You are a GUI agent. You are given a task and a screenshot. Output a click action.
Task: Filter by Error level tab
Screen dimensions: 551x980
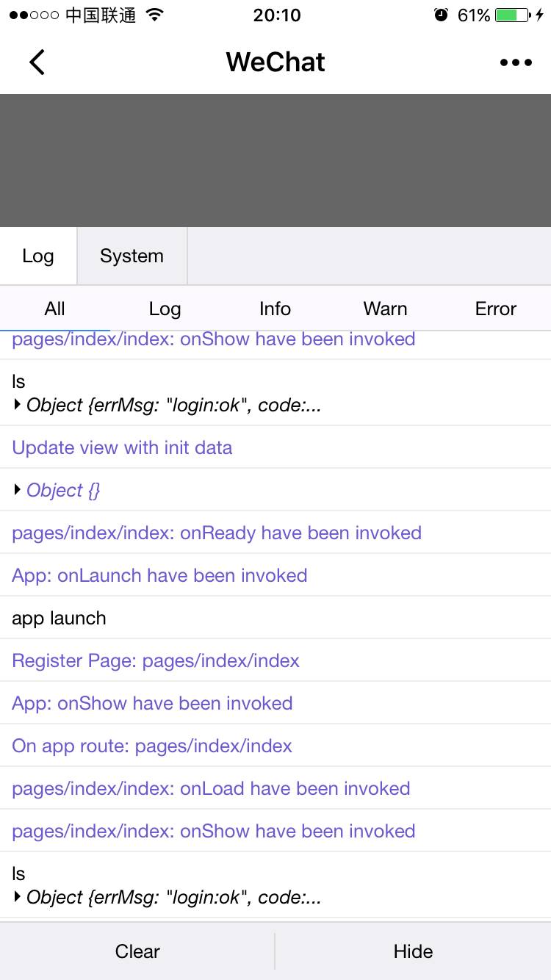click(496, 309)
